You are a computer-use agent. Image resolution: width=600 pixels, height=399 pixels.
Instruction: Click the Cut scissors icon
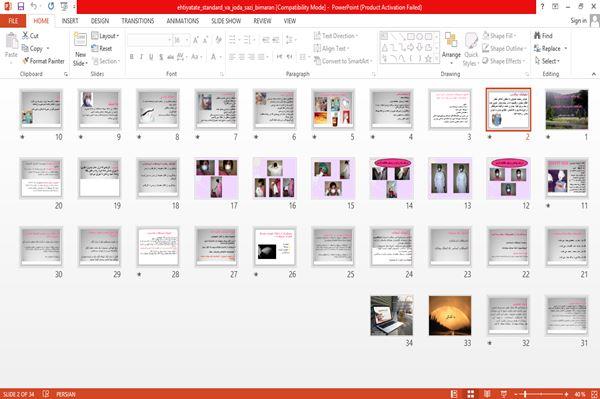tap(25, 36)
